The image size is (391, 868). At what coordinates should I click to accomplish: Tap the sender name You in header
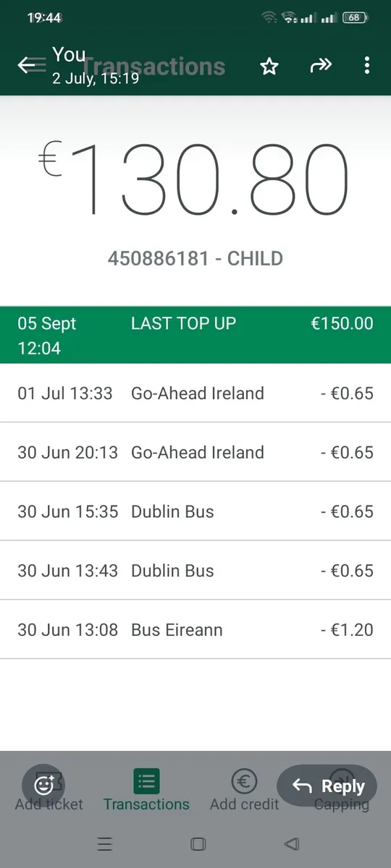coord(69,55)
